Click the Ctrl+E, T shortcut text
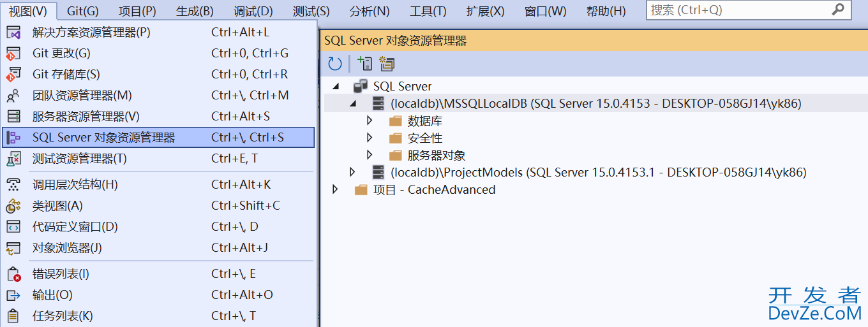The height and width of the screenshot is (327, 868). point(234,159)
